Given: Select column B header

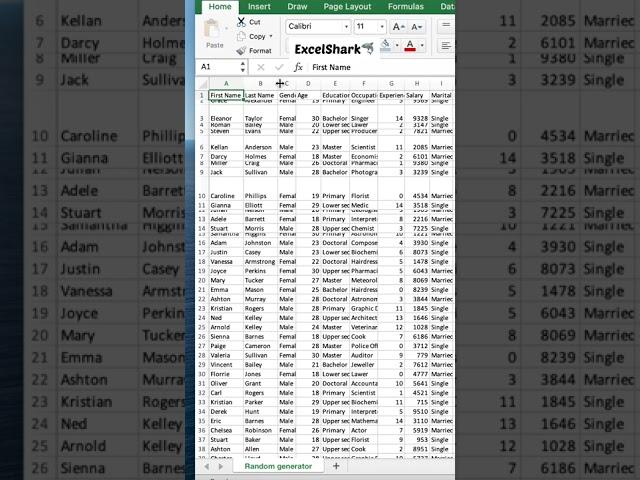Looking at the screenshot, I should (x=260, y=84).
